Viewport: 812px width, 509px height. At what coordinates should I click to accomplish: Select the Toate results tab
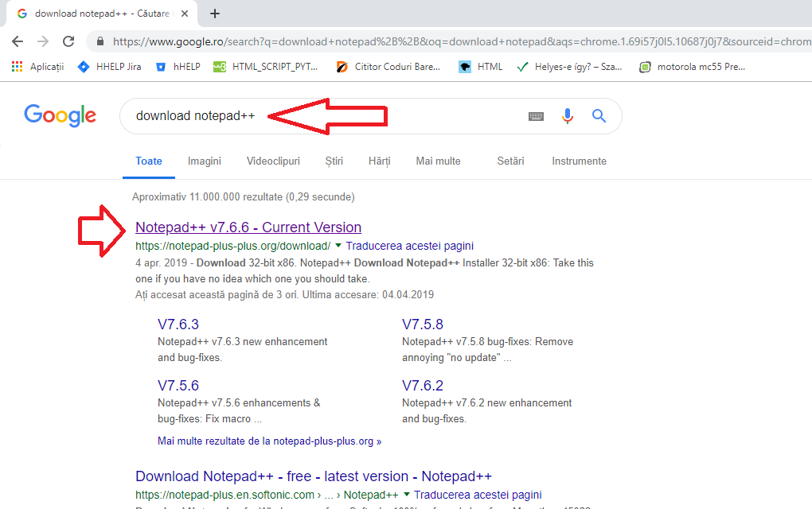[149, 161]
